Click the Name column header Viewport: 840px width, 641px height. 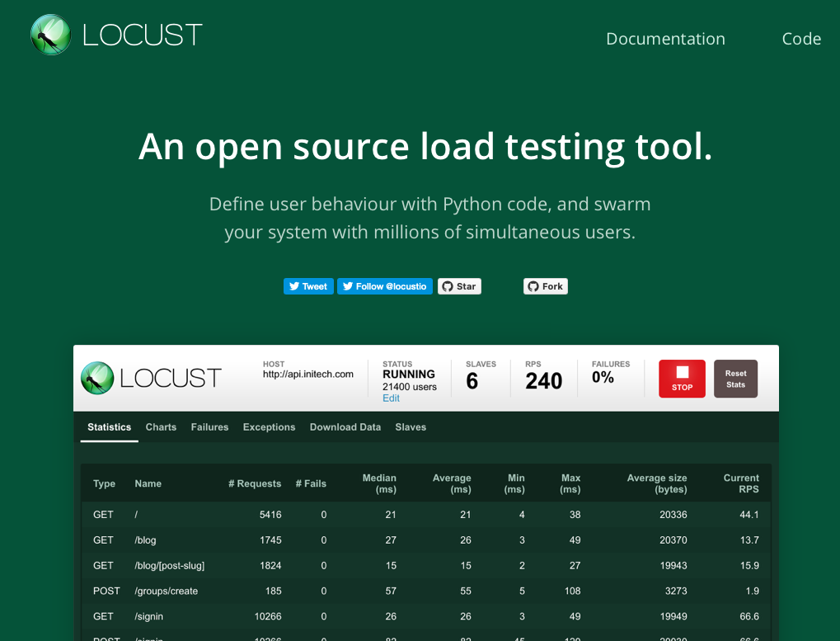148,483
